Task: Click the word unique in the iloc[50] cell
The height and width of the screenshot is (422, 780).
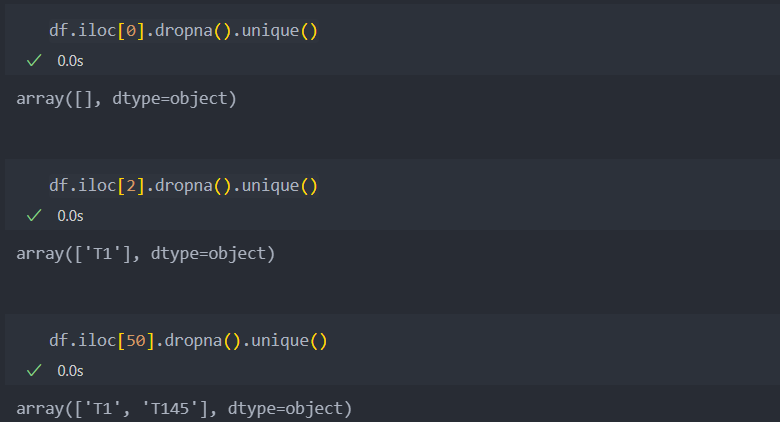Action: coord(280,341)
